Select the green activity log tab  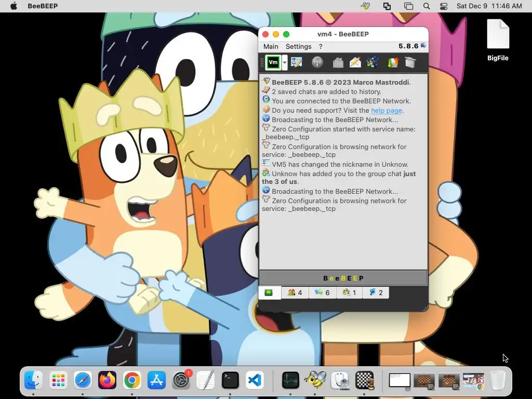click(x=269, y=292)
